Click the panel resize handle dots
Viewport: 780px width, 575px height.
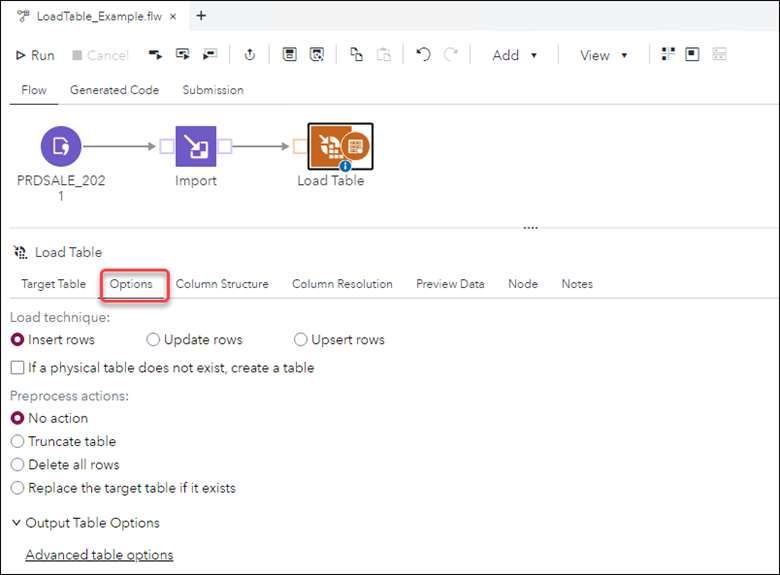tap(530, 228)
